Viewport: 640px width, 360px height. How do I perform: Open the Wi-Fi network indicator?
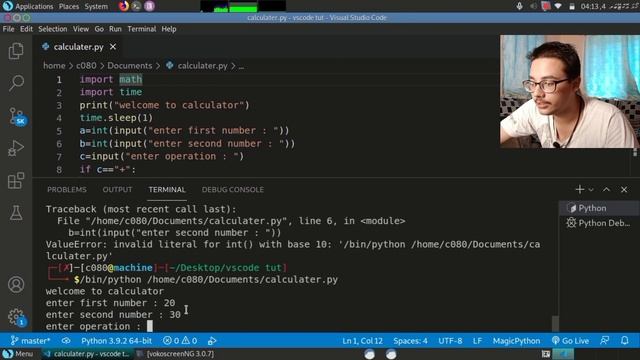[558, 6]
